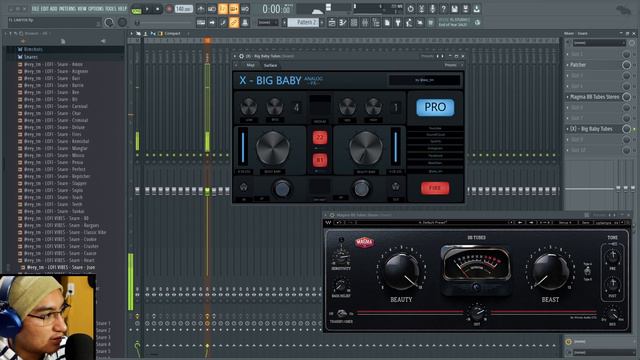
Task: Click the 140 tempo display
Action: (x=183, y=9)
